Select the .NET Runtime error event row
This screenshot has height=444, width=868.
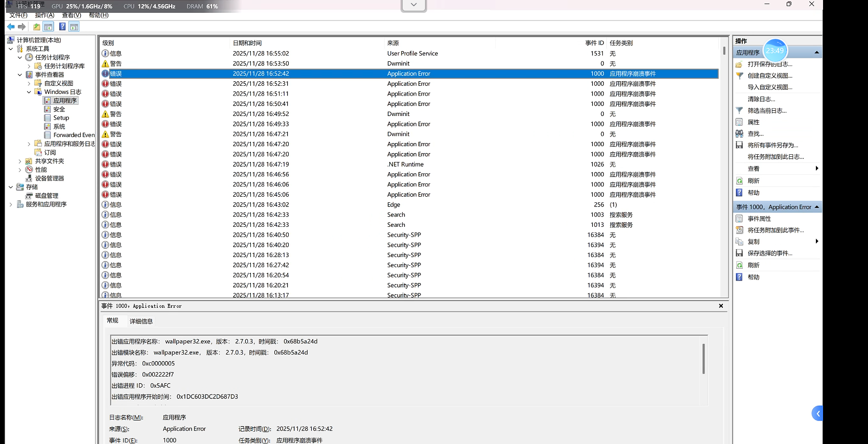[405, 165]
